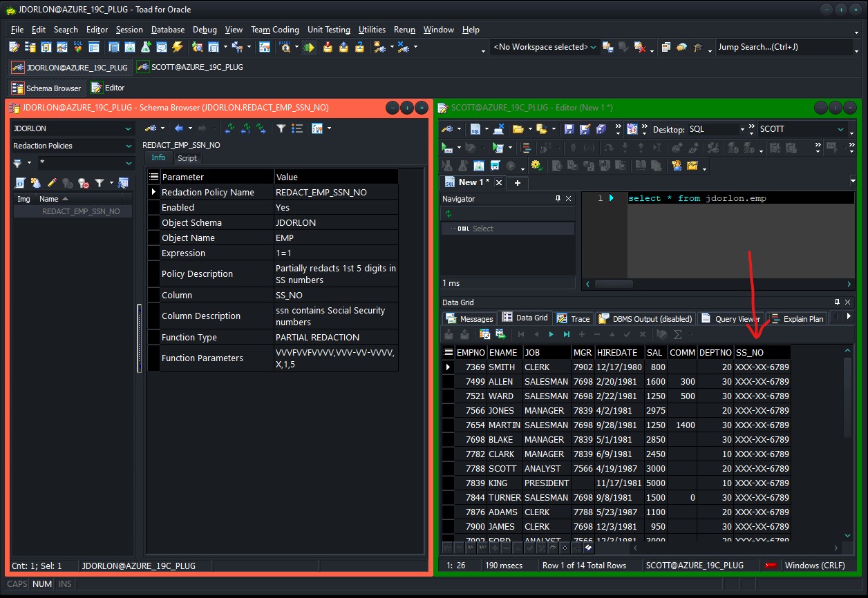The height and width of the screenshot is (598, 868).
Task: Click the Open file folder icon in Editor
Action: pos(518,129)
